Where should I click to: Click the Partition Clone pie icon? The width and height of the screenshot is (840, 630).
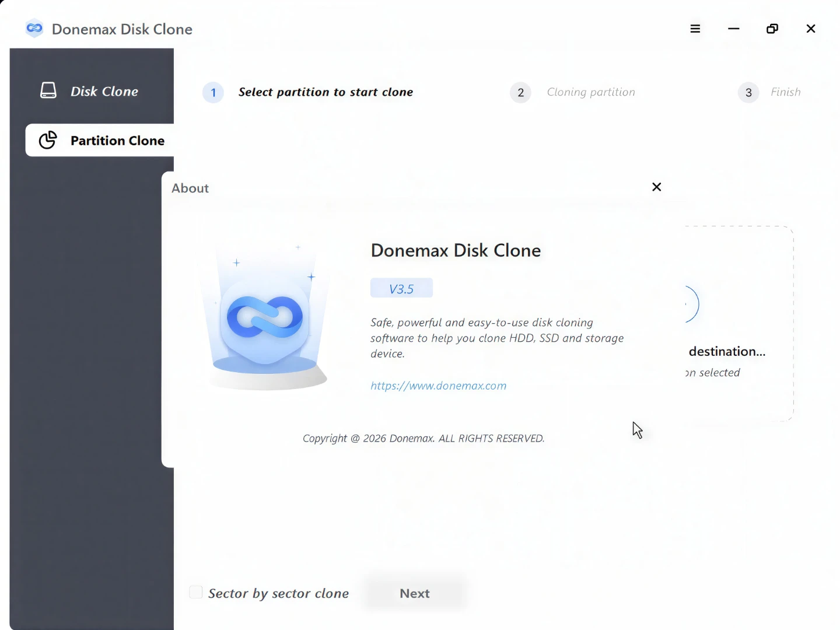(48, 140)
